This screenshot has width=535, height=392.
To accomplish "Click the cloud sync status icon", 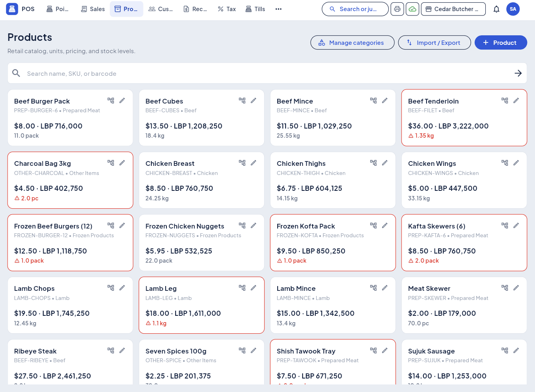I will tap(413, 9).
